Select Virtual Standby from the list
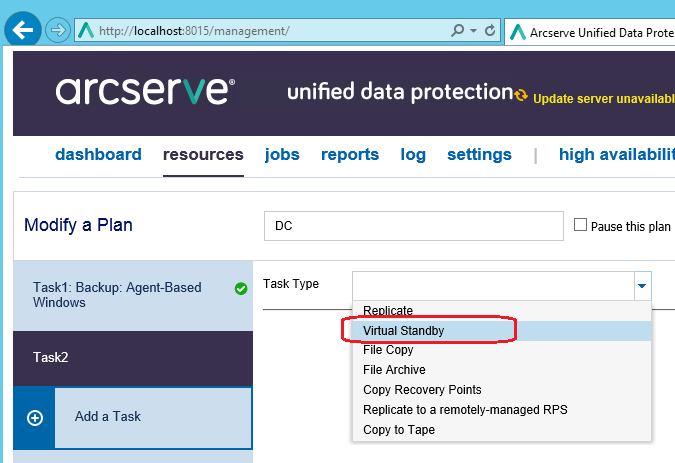The height and width of the screenshot is (463, 675). 403,330
